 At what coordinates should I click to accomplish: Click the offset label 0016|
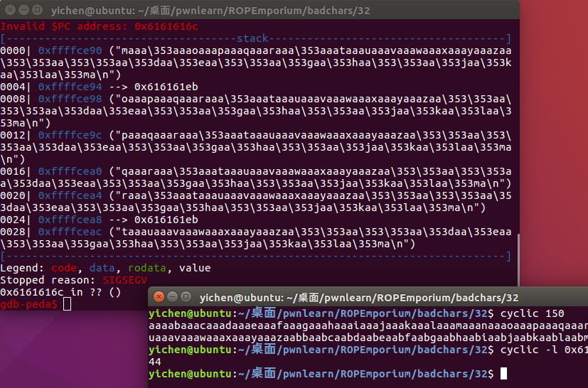pyautogui.click(x=16, y=171)
